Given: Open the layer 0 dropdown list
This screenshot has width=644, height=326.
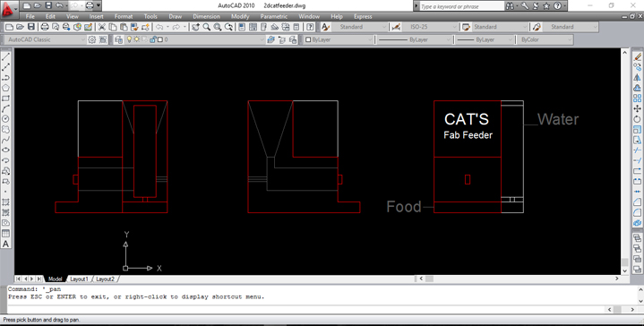Looking at the screenshot, I should tap(194, 39).
